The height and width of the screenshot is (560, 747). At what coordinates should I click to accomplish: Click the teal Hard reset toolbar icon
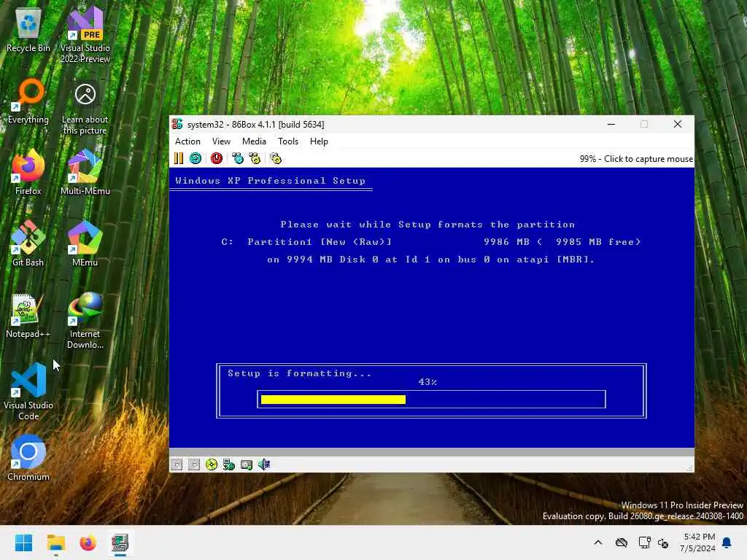pyautogui.click(x=196, y=158)
